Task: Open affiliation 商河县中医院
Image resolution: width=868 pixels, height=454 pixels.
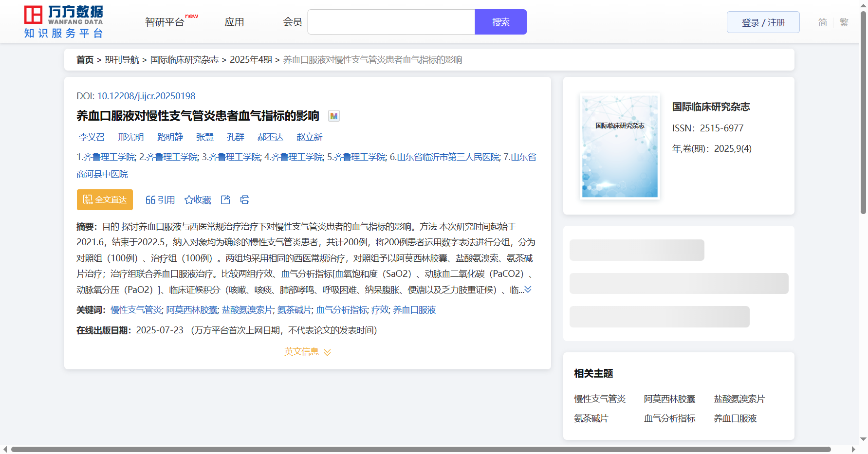Action: pos(102,174)
